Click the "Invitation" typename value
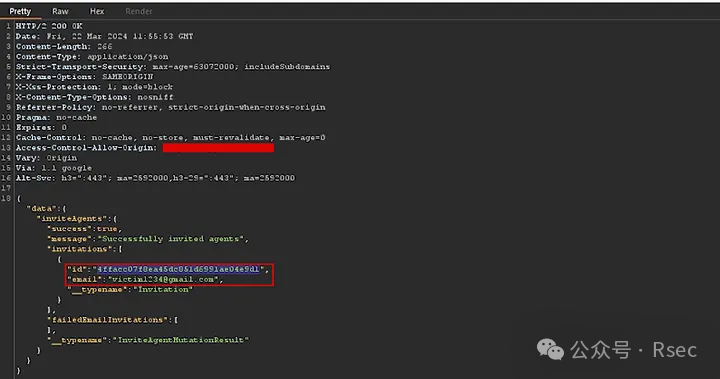Viewport: 720px width, 379px height. [163, 289]
